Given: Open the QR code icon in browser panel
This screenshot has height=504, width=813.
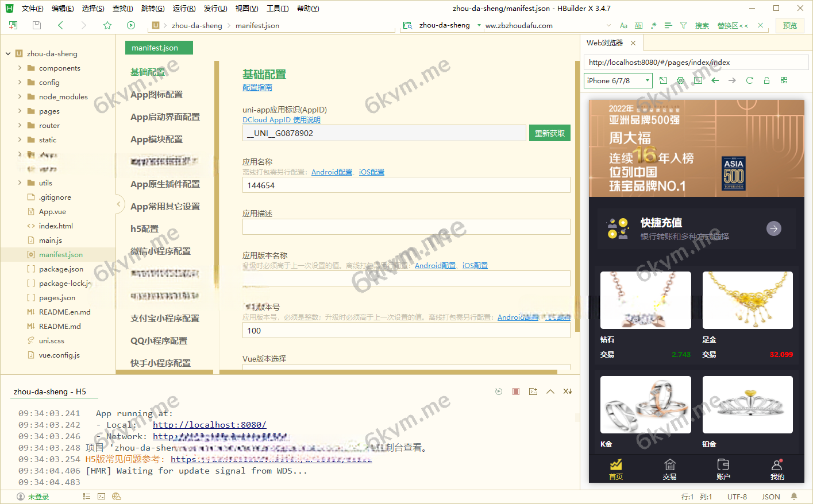Looking at the screenshot, I should pyautogui.click(x=784, y=80).
